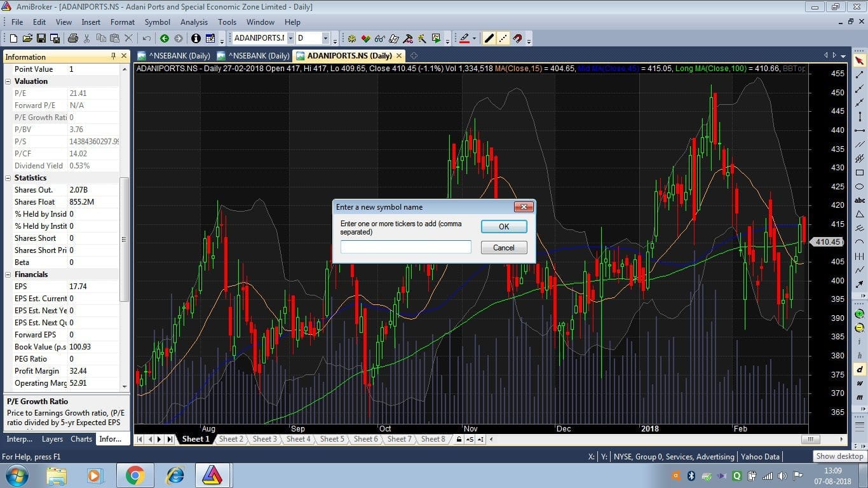Open the File menu
This screenshot has width=868, height=488.
pos(17,22)
